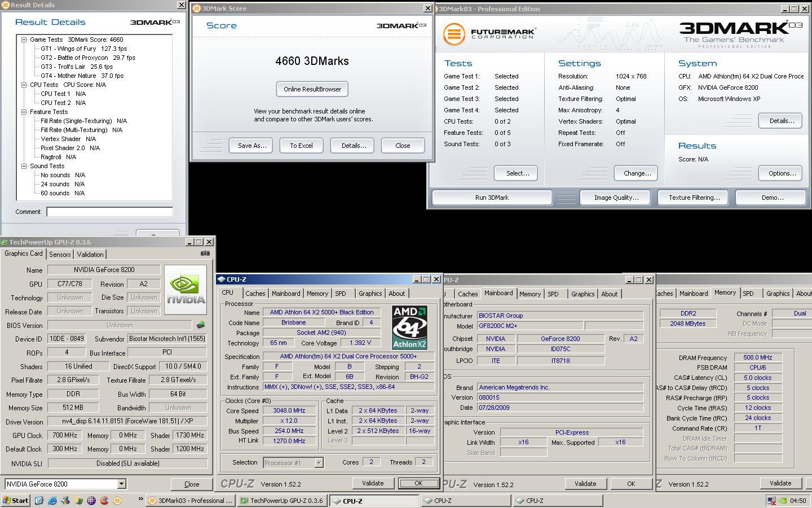Click the disconnected network tray icon
This screenshot has height=508, width=812.
pyautogui.click(x=771, y=501)
